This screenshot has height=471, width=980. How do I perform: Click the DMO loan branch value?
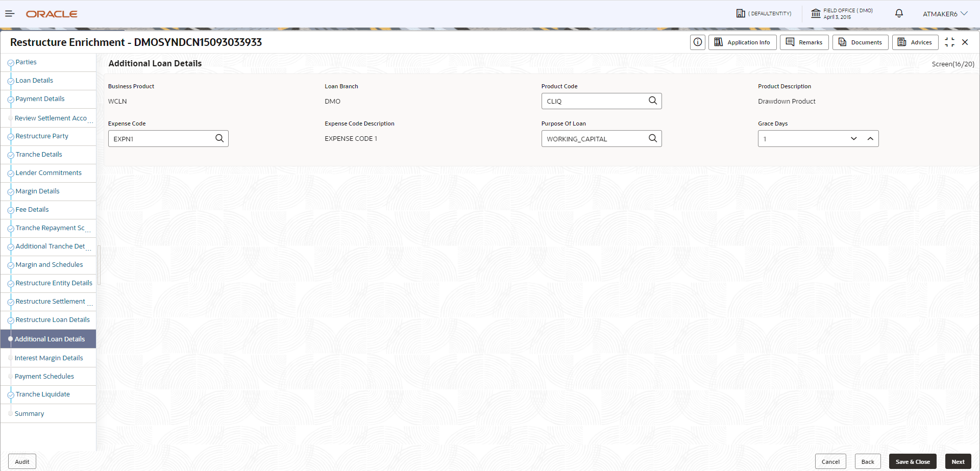coord(332,101)
